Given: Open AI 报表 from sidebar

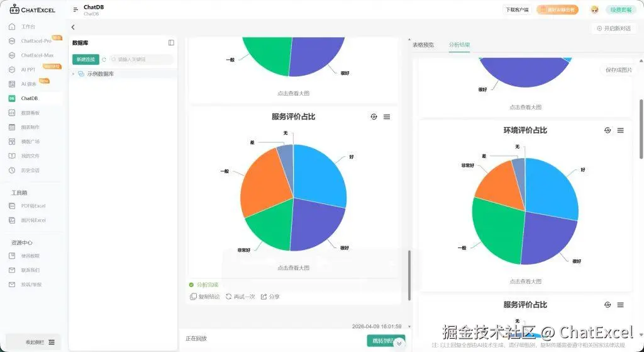Looking at the screenshot, I should (28, 84).
